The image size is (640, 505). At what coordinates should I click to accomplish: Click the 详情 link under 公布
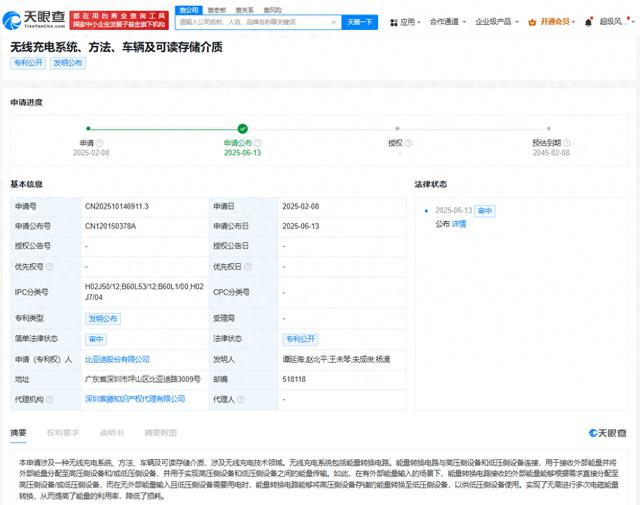(x=459, y=224)
